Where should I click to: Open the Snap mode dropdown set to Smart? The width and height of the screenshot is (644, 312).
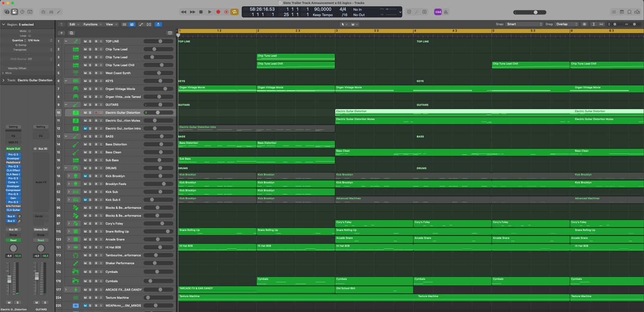(x=524, y=24)
